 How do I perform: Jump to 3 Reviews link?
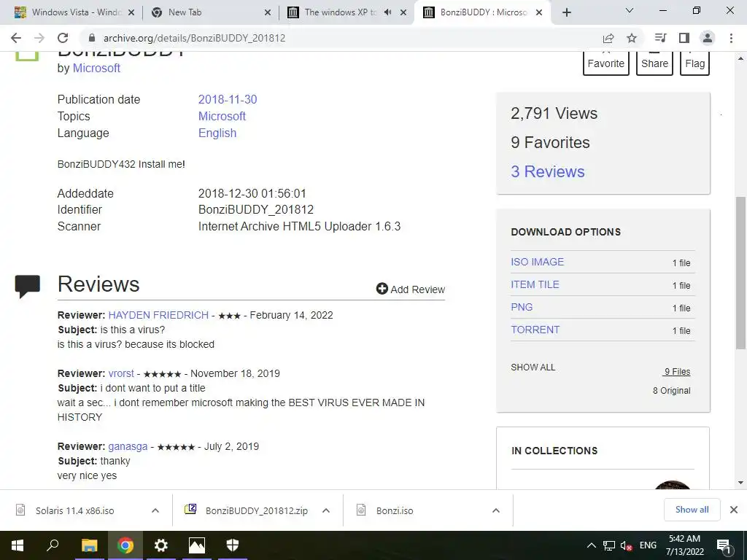pos(547,172)
